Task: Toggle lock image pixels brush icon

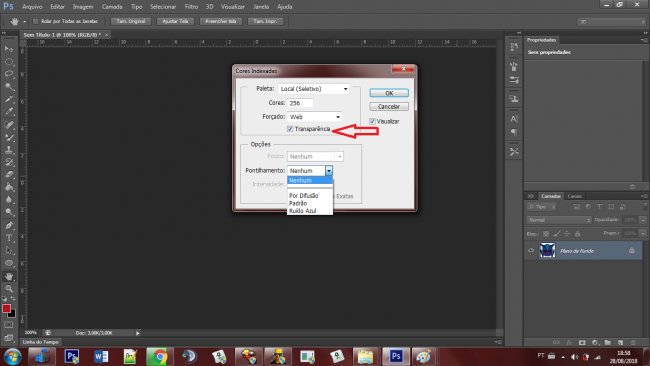Action: coord(557,234)
